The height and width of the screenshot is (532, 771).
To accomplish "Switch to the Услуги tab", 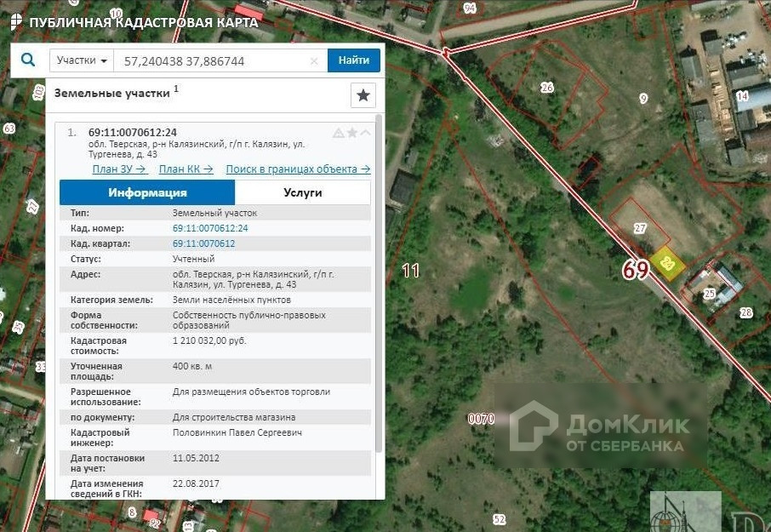I will click(x=303, y=192).
